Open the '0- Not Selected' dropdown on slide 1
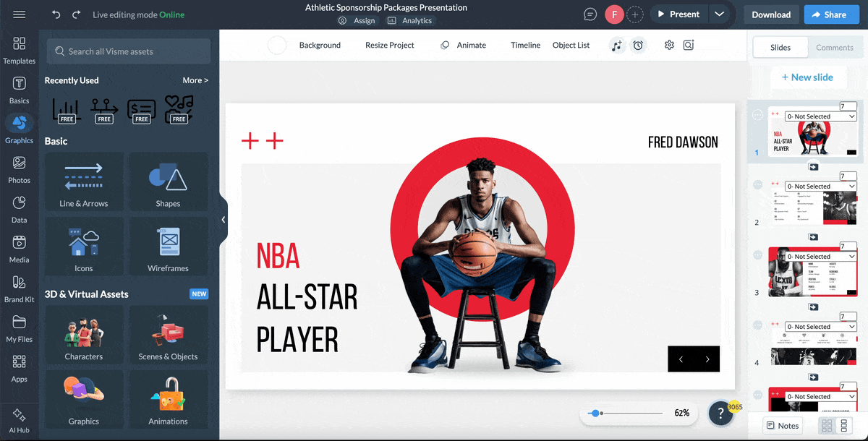This screenshot has height=441, width=868. [x=820, y=116]
